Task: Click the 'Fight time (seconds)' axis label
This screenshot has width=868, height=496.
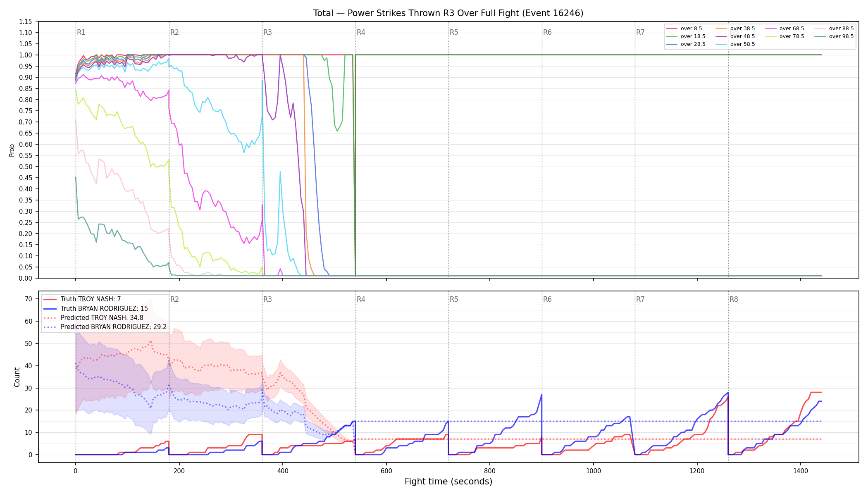Action: pyautogui.click(x=448, y=482)
